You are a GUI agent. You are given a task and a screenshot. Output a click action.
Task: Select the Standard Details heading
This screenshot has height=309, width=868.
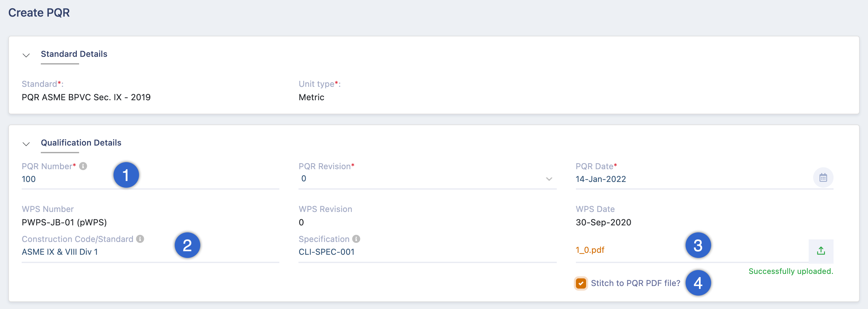(x=74, y=54)
